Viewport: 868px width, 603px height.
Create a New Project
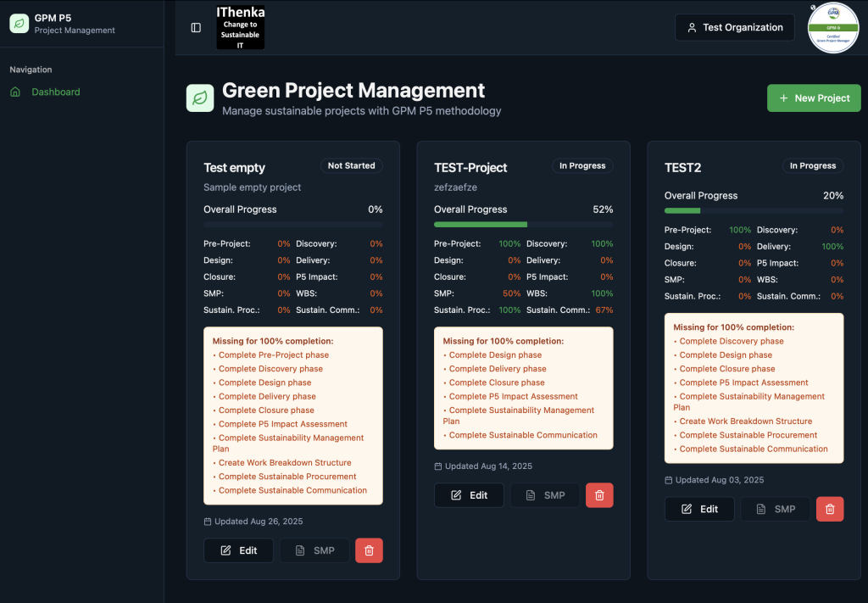813,98
